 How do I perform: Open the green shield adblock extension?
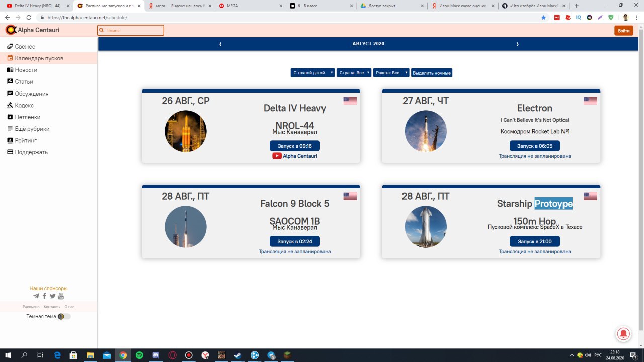tap(611, 17)
